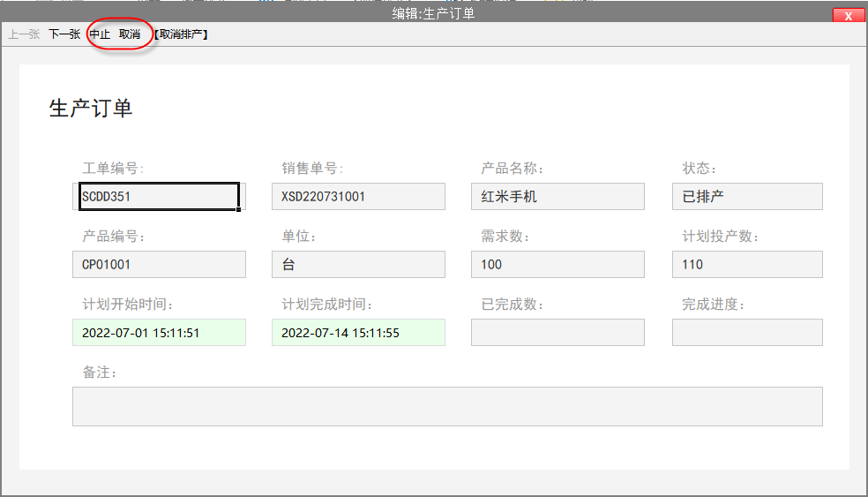Edit the 计划完成时间 date field
This screenshot has height=497, width=868.
(x=358, y=333)
